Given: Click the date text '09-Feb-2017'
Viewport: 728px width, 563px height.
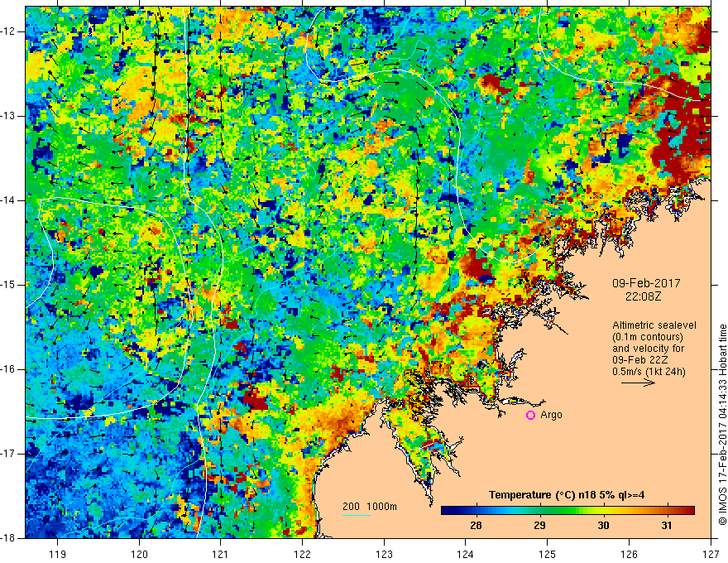Looking at the screenshot, I should [x=646, y=283].
